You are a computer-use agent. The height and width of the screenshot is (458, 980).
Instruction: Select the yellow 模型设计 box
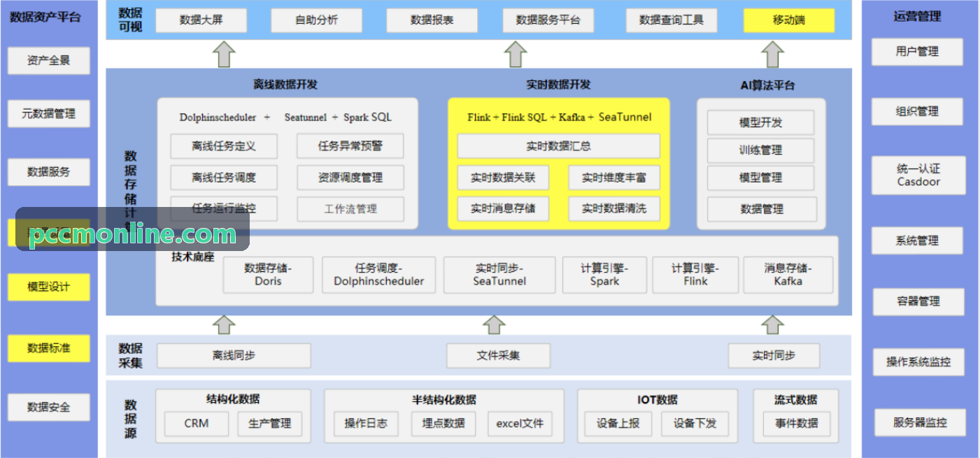pos(49,287)
